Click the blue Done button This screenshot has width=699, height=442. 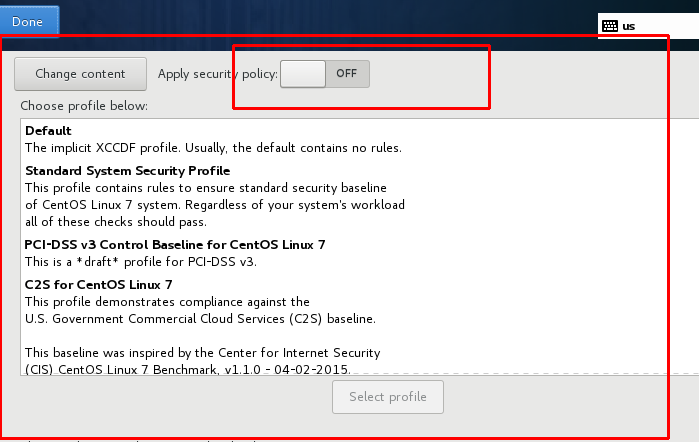tap(29, 21)
